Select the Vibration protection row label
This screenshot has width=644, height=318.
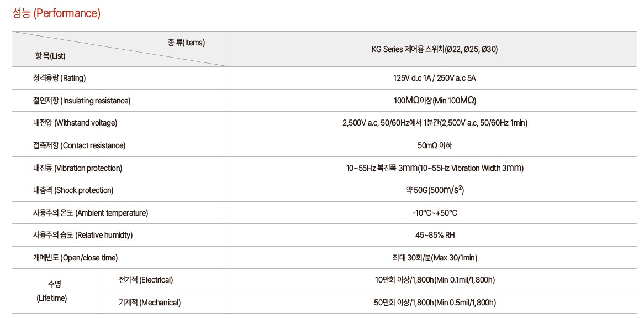tap(77, 168)
